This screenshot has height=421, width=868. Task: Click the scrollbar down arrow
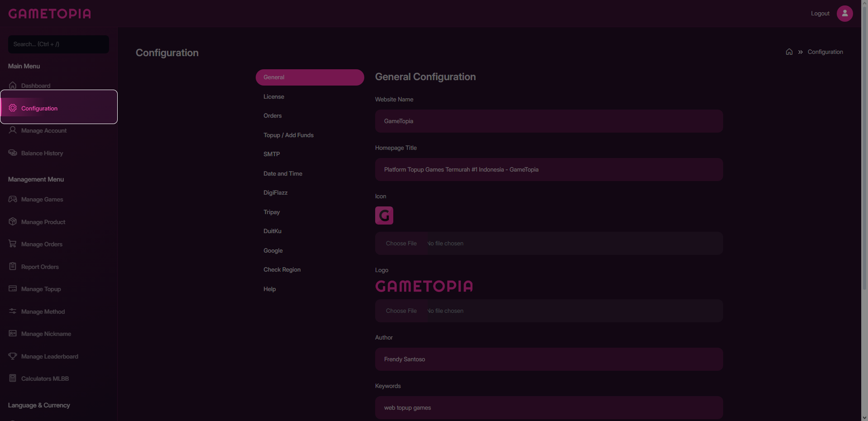point(864,417)
